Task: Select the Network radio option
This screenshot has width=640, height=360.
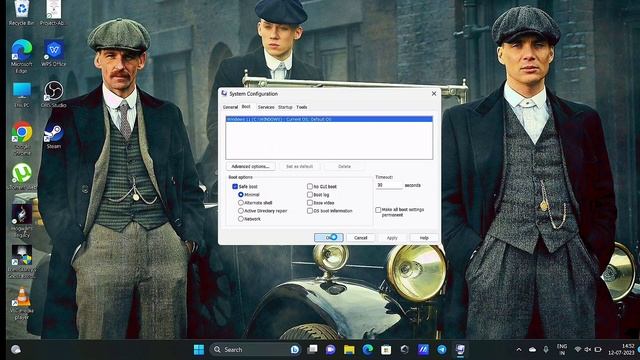Action: [241, 219]
